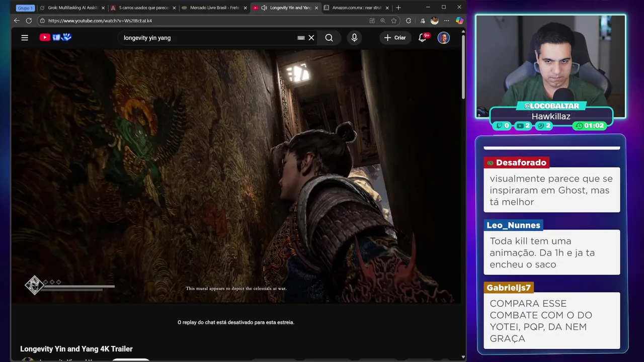
Task: Click the page scrollbar up arrow
Action: (x=463, y=31)
